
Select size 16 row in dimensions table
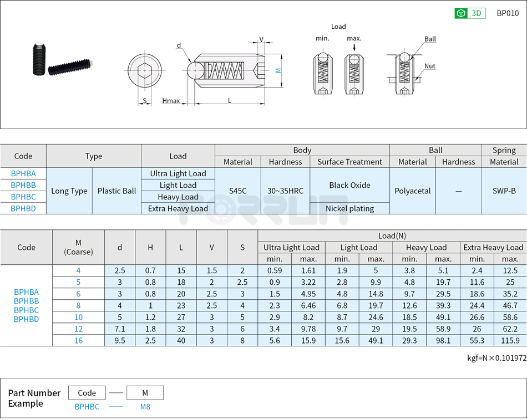pos(78,340)
